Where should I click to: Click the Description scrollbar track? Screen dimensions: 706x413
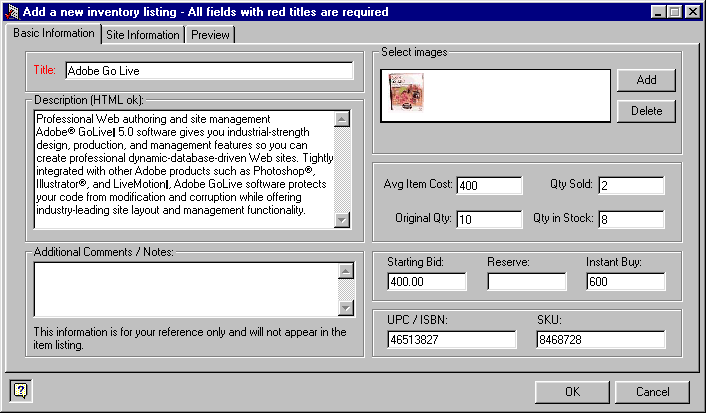342,170
